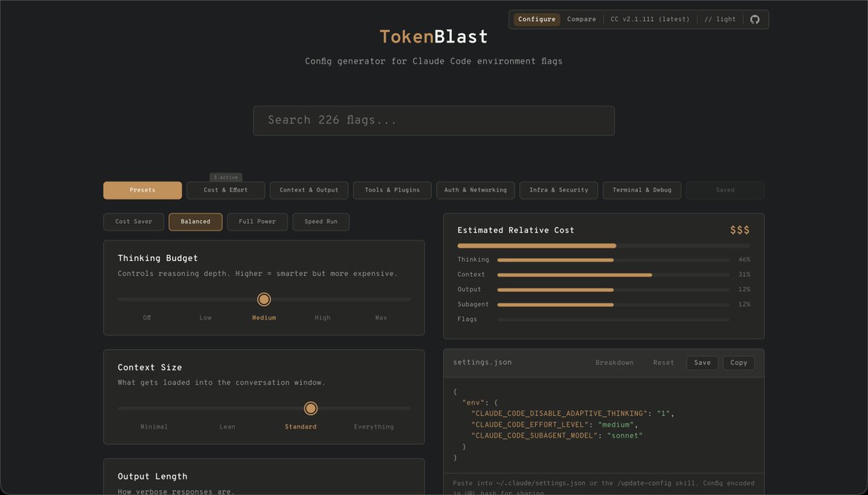Toggle the light theme
Viewport: 868px width, 495px height.
click(x=720, y=20)
